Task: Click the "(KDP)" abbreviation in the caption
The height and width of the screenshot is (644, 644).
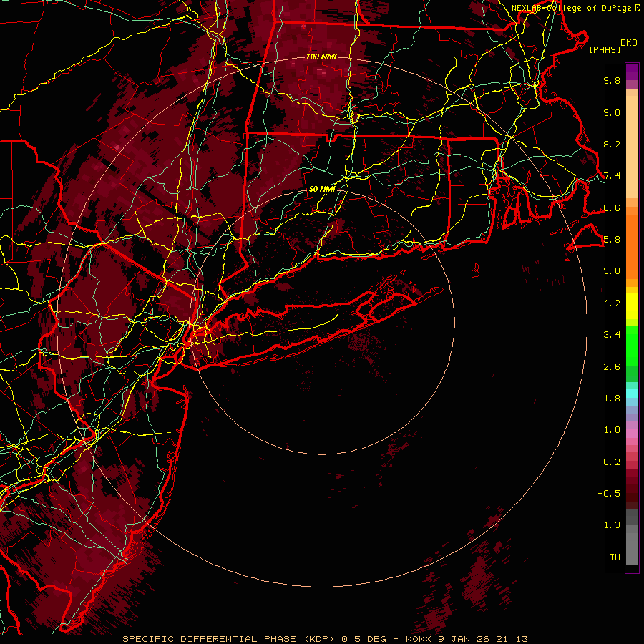Action: coord(319,639)
